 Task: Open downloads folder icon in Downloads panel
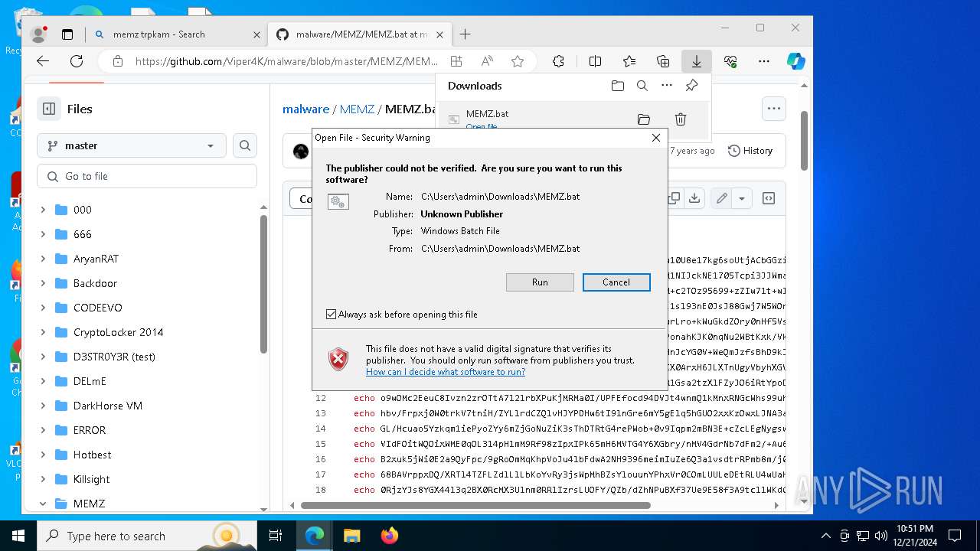tap(618, 86)
